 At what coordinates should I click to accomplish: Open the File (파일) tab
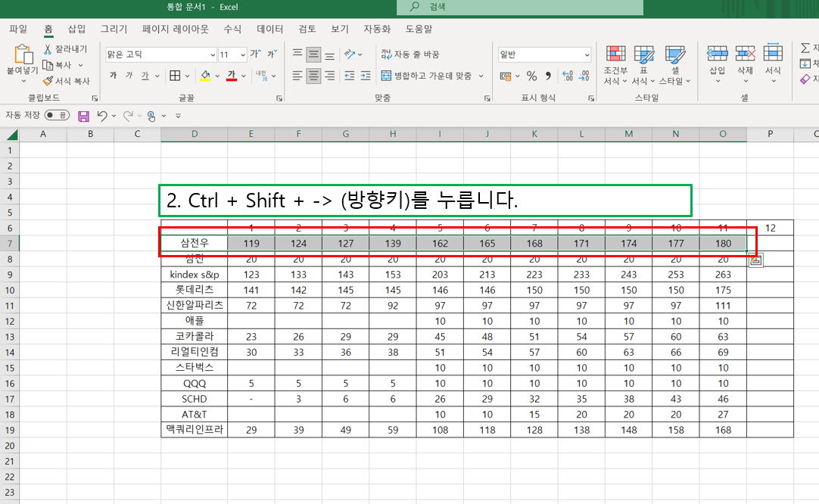click(x=18, y=29)
